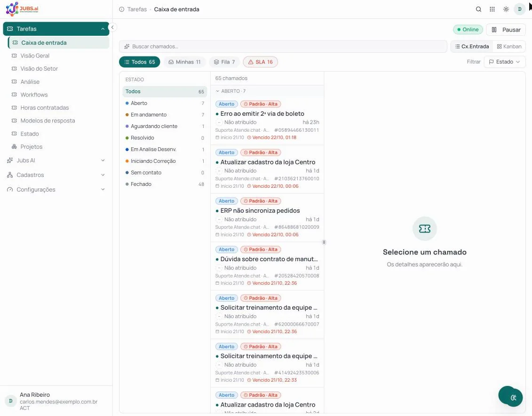Viewport: 532px width, 416px height.
Task: Open the Estado filter dropdown
Action: point(505,62)
